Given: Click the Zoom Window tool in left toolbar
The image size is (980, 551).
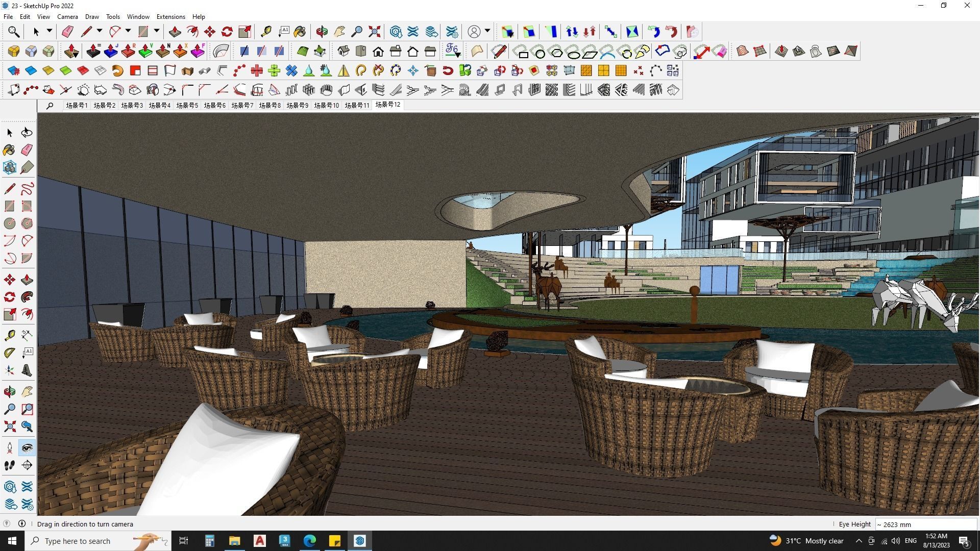Looking at the screenshot, I should coord(27,409).
